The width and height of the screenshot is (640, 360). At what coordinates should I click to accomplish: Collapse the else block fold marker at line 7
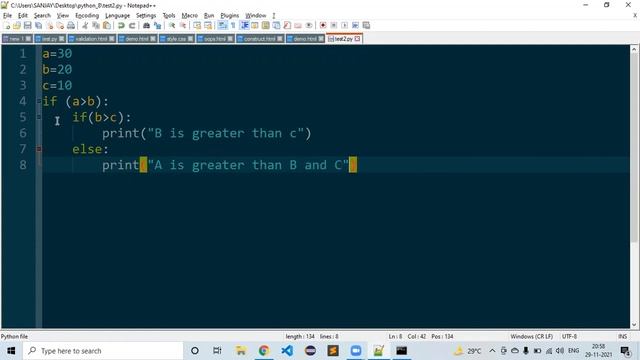(39, 149)
